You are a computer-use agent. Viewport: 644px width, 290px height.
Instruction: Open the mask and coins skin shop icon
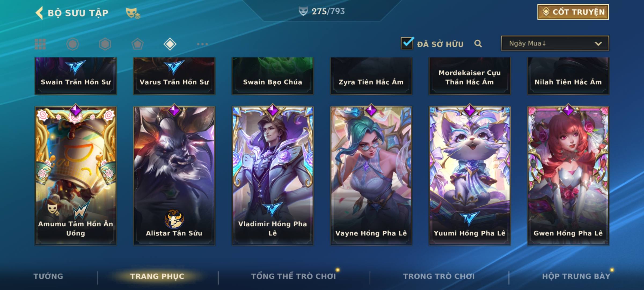133,13
